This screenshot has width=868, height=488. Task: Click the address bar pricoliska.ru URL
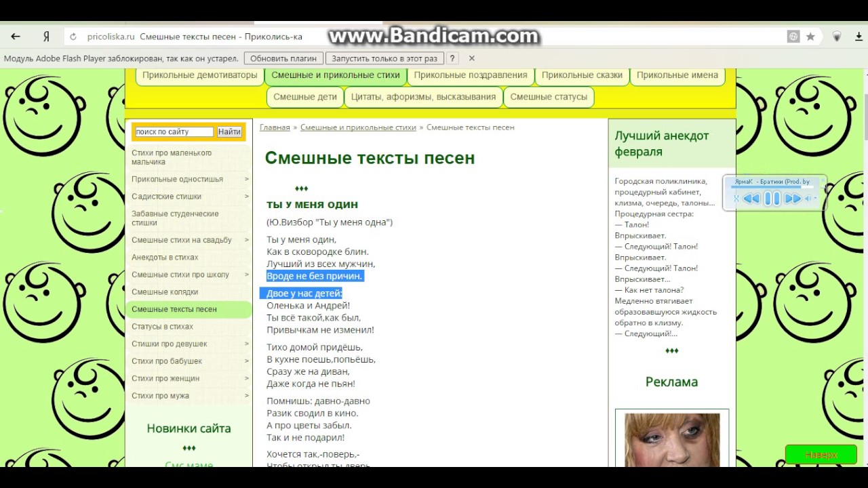(111, 37)
